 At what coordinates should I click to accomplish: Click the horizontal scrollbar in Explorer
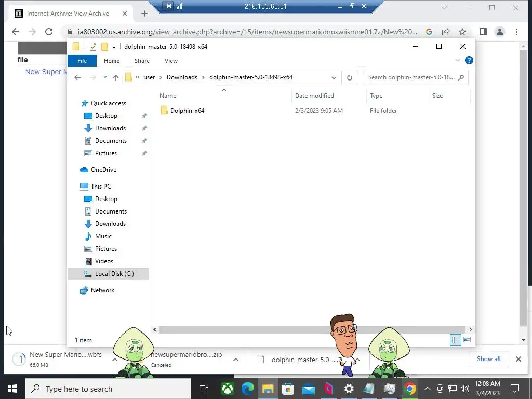(312, 330)
